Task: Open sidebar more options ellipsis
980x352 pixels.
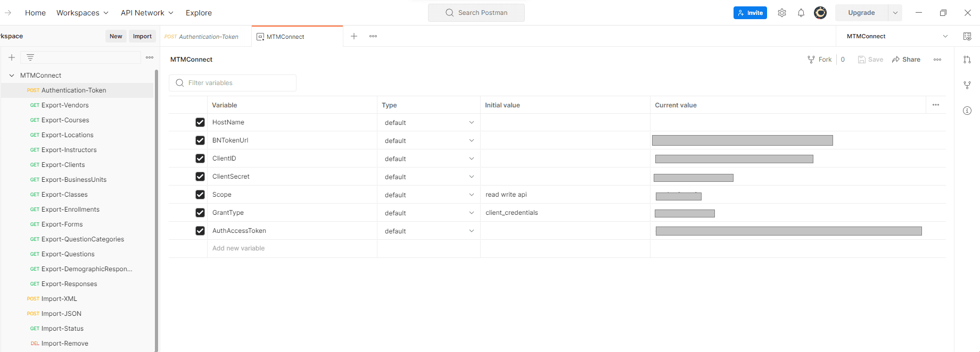Action: [150, 57]
